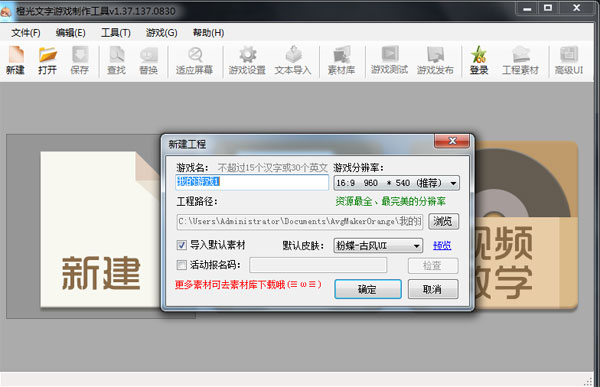Maximize the main application window
This screenshot has height=387, width=600.
[x=548, y=8]
